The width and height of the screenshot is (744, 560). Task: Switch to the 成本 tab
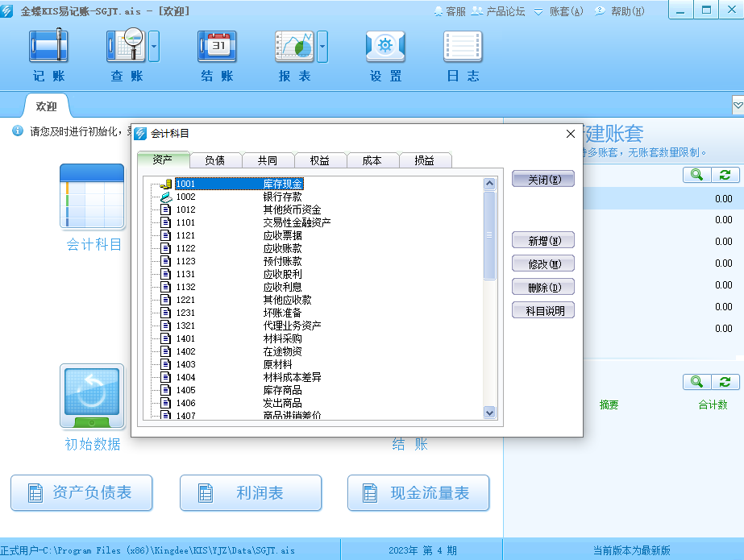[x=372, y=160]
